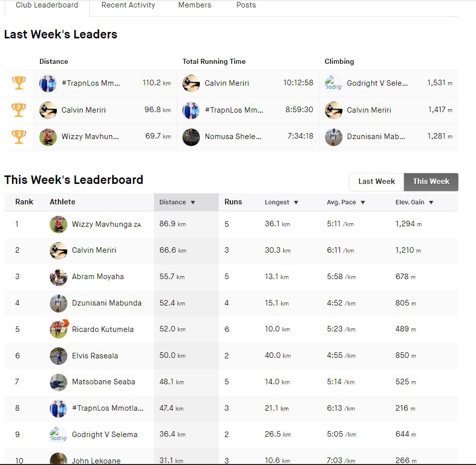Select 10:12:58 total running time value
The width and height of the screenshot is (476, 465).
pos(298,83)
